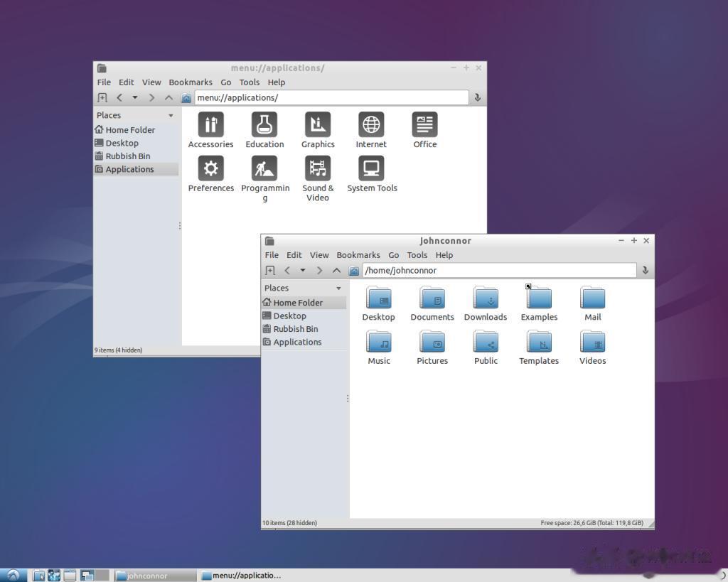The height and width of the screenshot is (582, 728).
Task: Go up a level in applications window
Action: 168,97
